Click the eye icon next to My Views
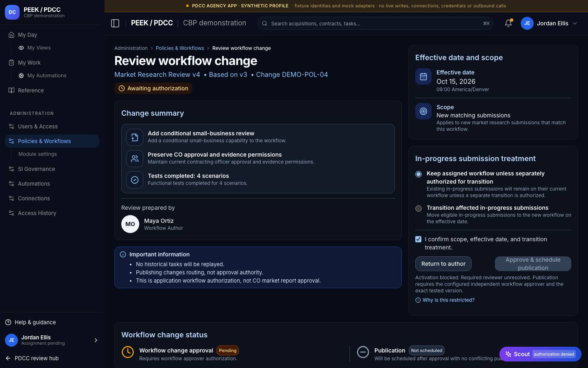The width and height of the screenshot is (588, 368). tap(21, 48)
